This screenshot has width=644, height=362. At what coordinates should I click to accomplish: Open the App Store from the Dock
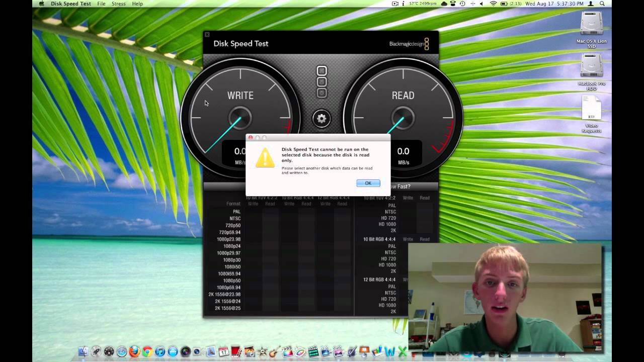173,351
